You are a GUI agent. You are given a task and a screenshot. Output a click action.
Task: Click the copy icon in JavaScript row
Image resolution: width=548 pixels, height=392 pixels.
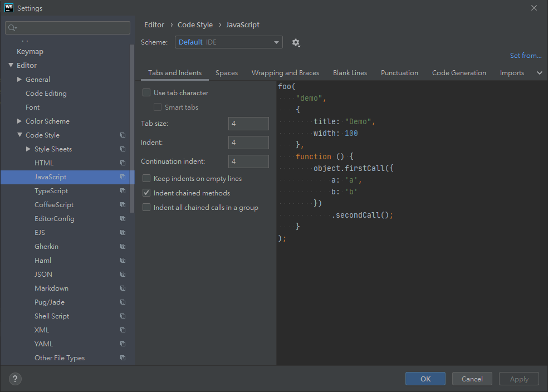[123, 177]
